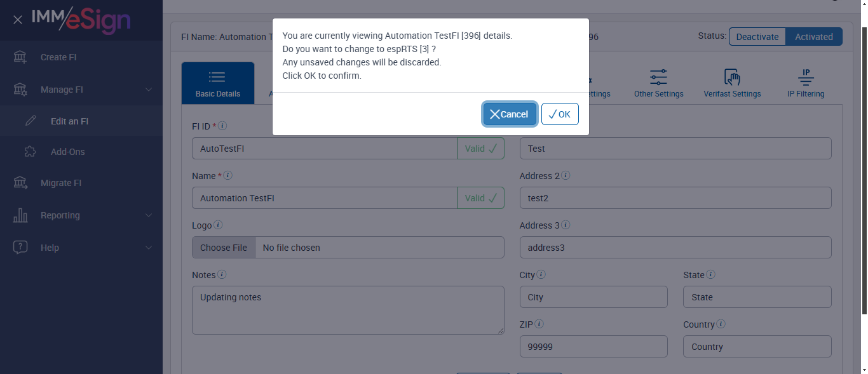This screenshot has width=868, height=374.
Task: Expand the Reporting menu chevron
Action: 149,215
